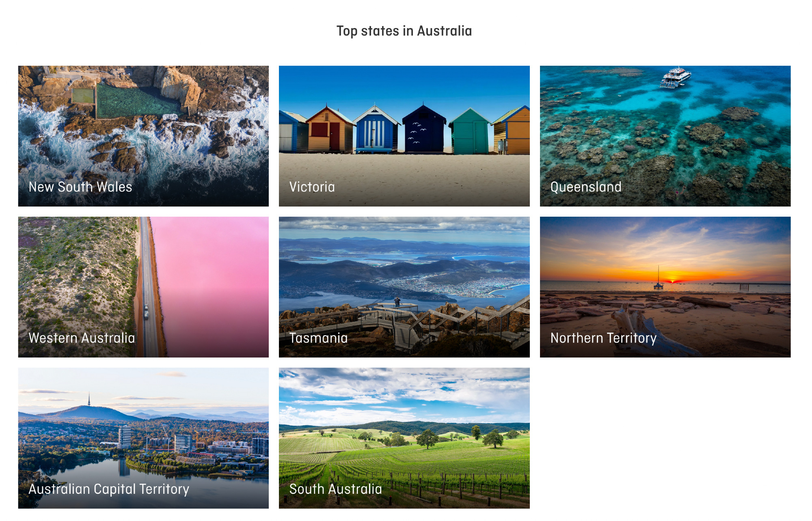This screenshot has width=812, height=521.
Task: Click the 'Top states in Australia' heading
Action: click(x=404, y=31)
